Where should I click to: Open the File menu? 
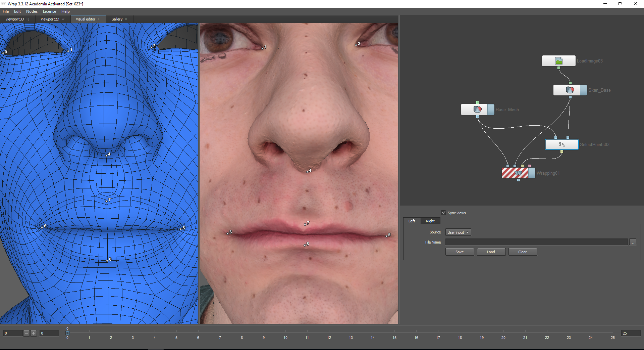click(6, 11)
